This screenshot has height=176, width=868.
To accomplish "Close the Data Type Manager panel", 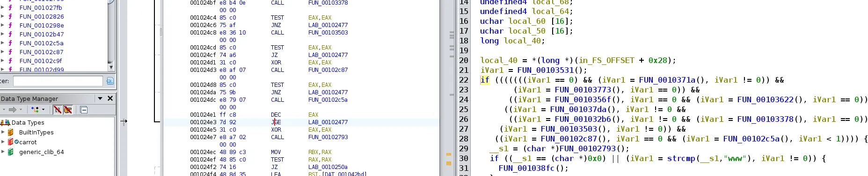I will tap(110, 99).
